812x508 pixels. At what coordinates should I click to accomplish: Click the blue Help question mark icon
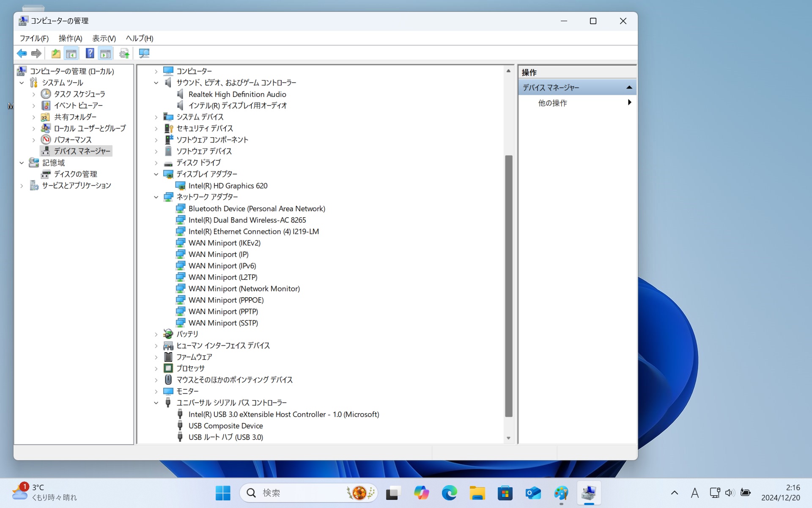(x=90, y=53)
